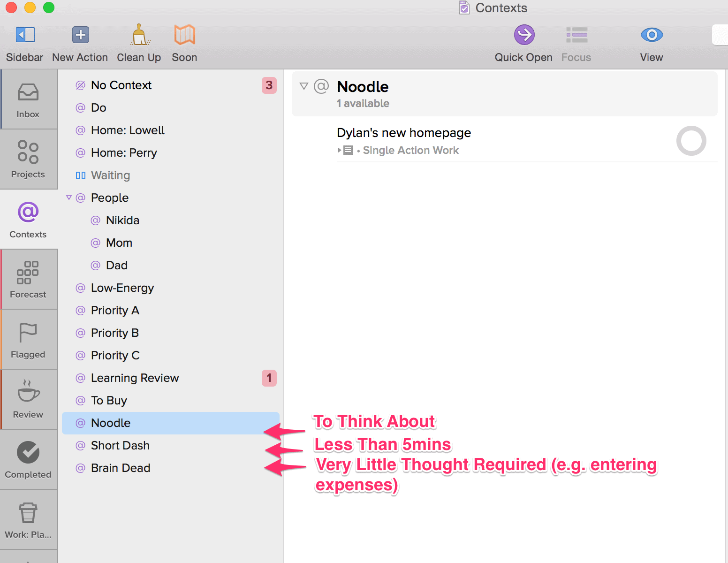The height and width of the screenshot is (563, 728).
Task: Click the @ icon next to To Buy
Action: coord(81,401)
